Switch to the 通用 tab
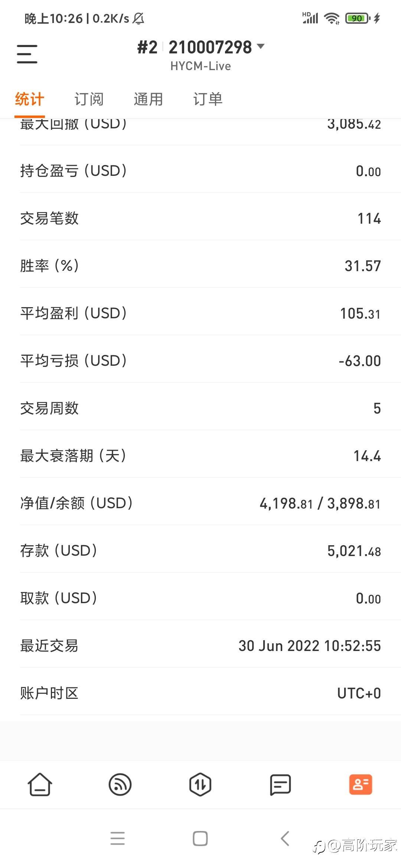The width and height of the screenshot is (401, 868). click(148, 99)
